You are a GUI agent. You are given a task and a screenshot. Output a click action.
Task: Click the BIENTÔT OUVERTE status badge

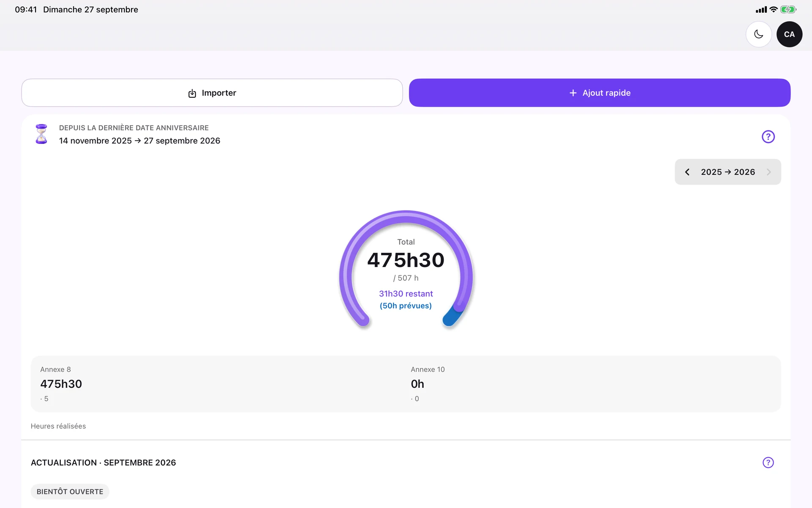click(70, 491)
